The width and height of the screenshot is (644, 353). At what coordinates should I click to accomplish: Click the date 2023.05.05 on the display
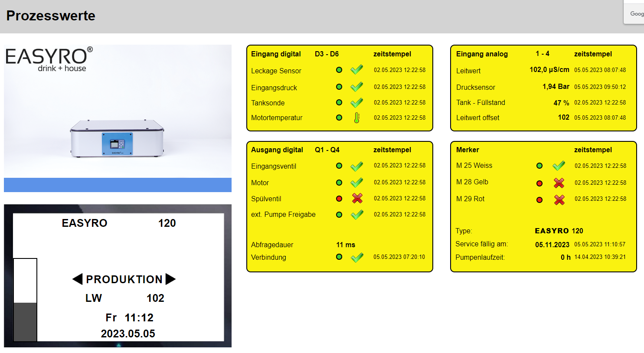pos(128,333)
